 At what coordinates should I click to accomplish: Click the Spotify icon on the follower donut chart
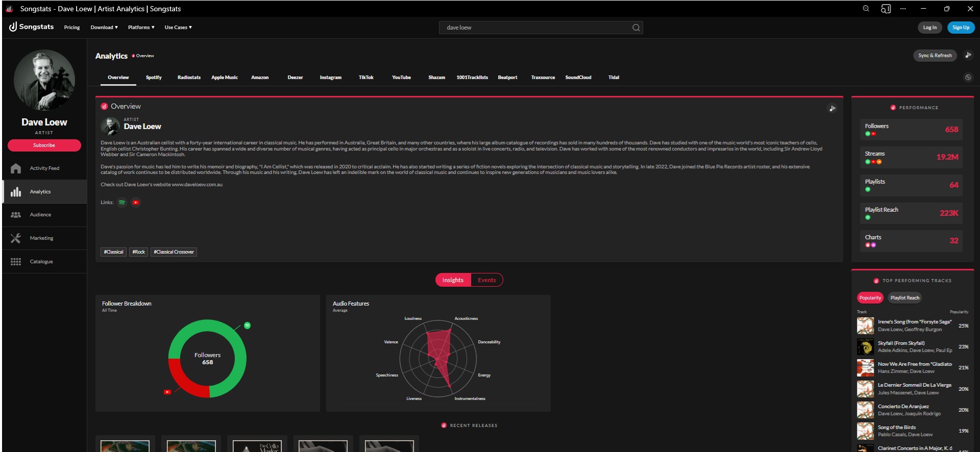pos(247,325)
